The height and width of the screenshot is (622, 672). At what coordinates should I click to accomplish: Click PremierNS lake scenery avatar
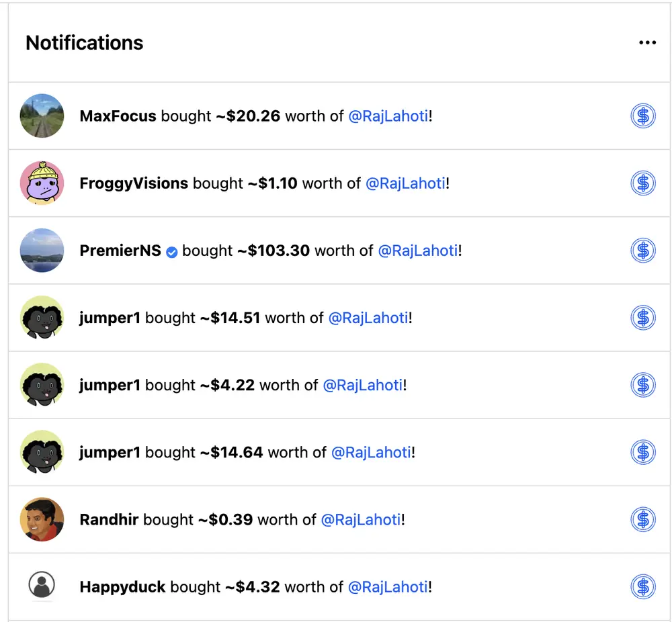pos(42,250)
